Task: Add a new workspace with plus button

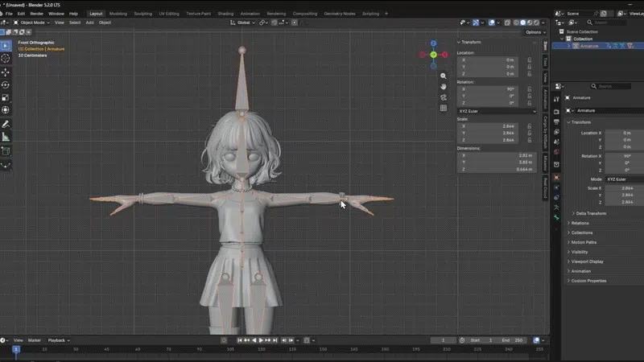Action: point(386,14)
